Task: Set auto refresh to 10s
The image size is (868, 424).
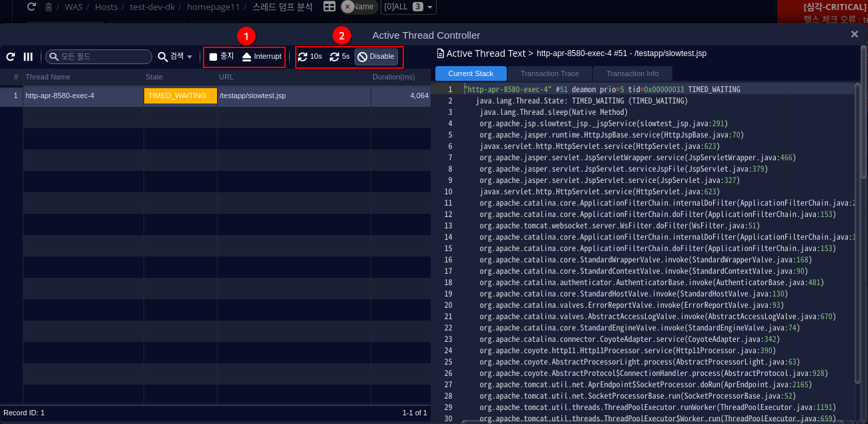Action: click(310, 57)
